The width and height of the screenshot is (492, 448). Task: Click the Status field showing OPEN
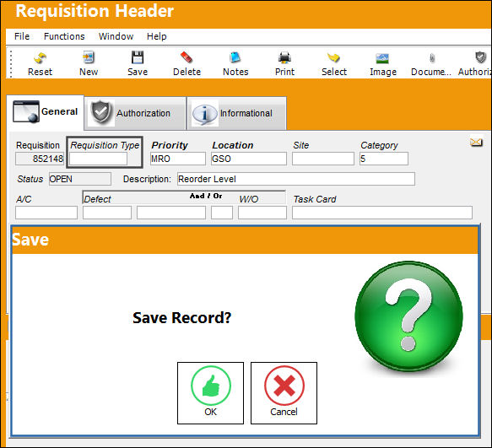[79, 179]
